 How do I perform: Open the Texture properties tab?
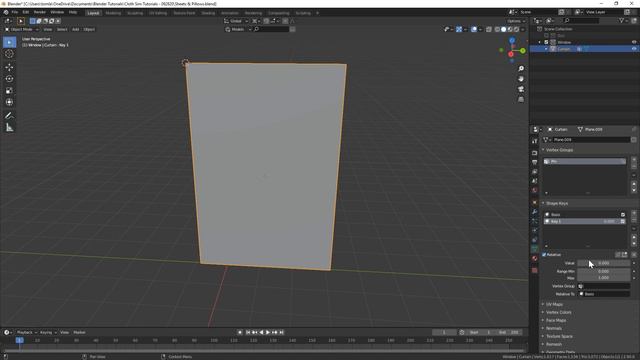[x=535, y=270]
